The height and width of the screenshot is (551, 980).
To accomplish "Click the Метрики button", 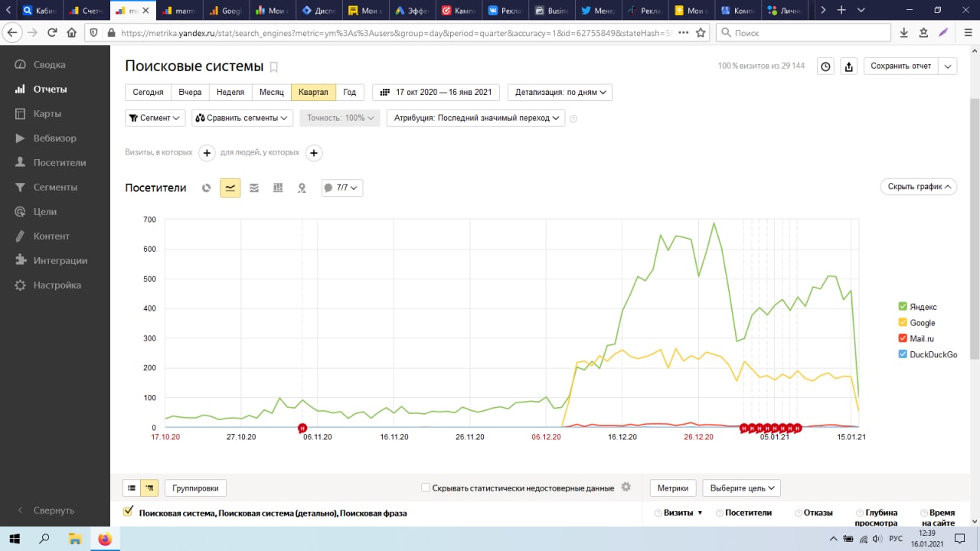I will 674,487.
